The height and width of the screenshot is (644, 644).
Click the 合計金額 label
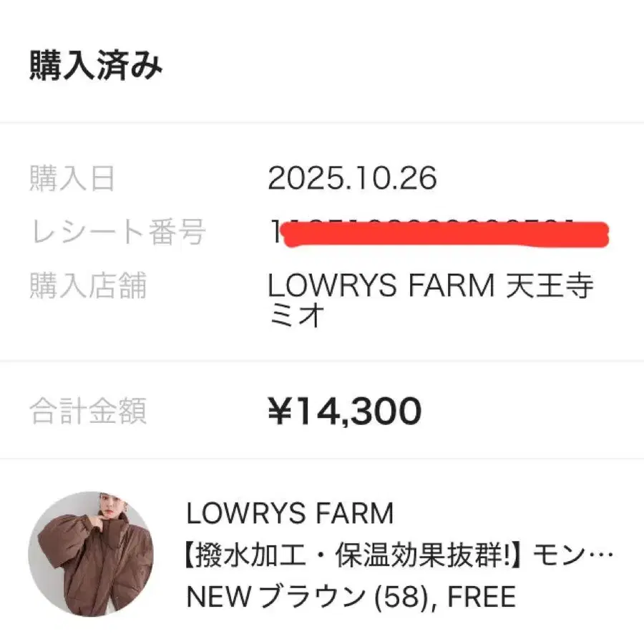tap(87, 411)
